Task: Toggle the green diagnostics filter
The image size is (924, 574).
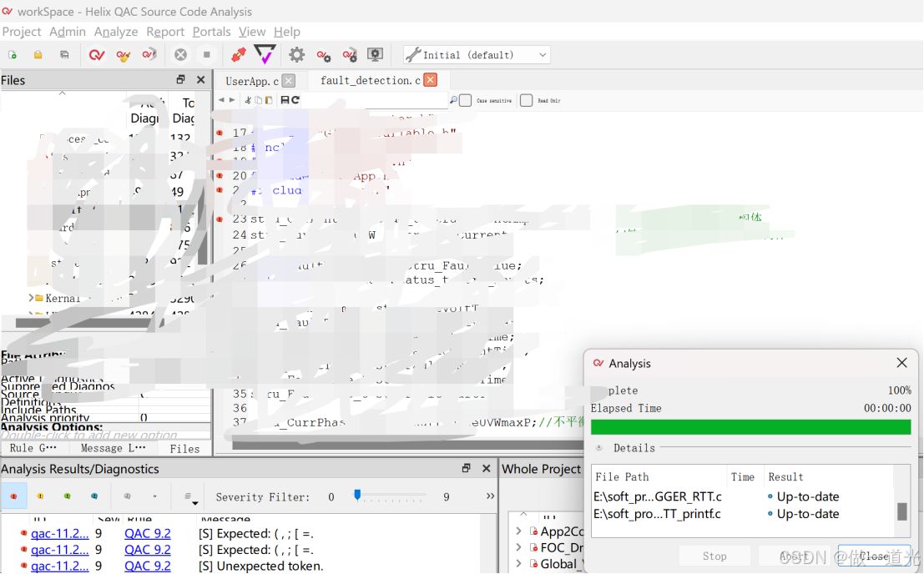Action: [67, 496]
